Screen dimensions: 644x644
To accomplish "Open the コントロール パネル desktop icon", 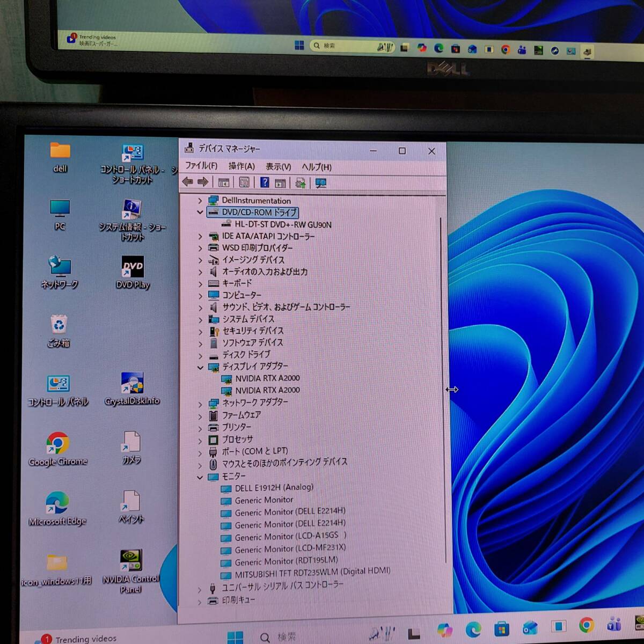I will point(58,391).
